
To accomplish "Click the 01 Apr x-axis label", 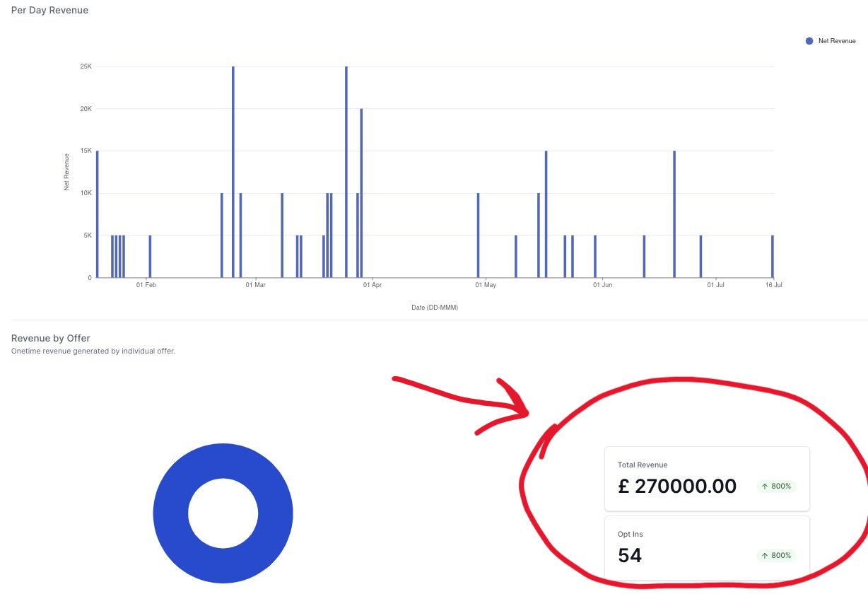I will click(373, 285).
